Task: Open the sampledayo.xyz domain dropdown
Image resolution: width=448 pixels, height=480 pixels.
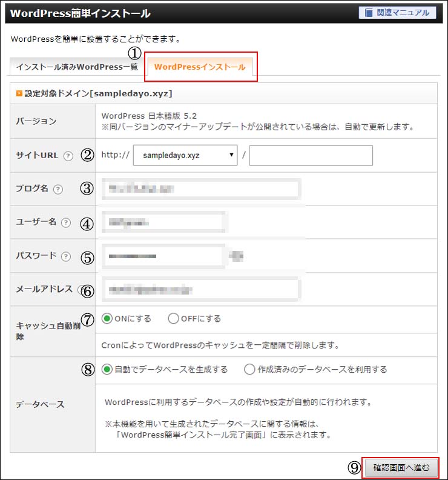Action: click(185, 156)
